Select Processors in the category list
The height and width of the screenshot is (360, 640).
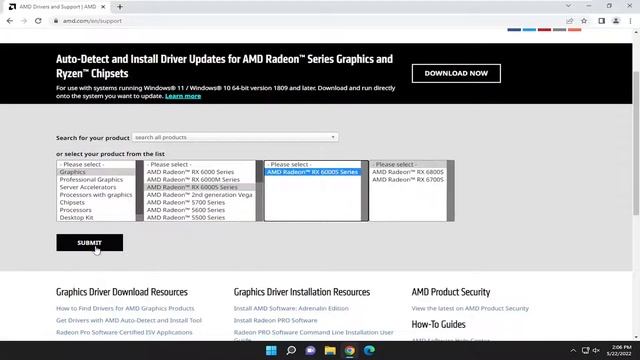[96, 210]
